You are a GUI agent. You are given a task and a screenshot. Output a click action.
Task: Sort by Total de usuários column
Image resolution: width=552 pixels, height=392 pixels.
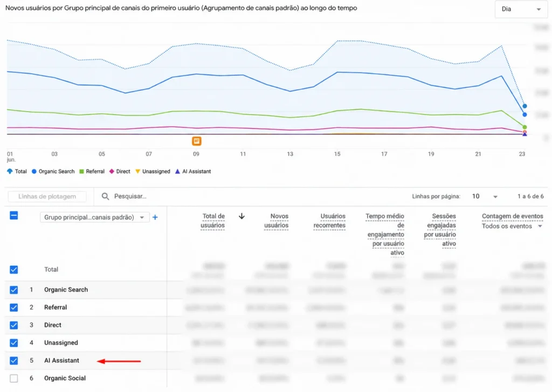(212, 221)
